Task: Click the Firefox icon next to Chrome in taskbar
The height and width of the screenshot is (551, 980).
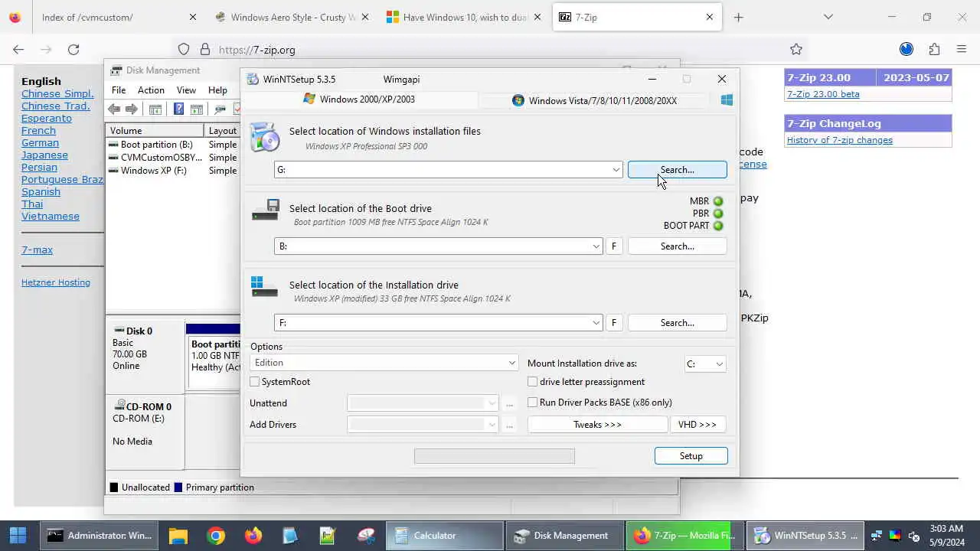Action: (x=253, y=536)
